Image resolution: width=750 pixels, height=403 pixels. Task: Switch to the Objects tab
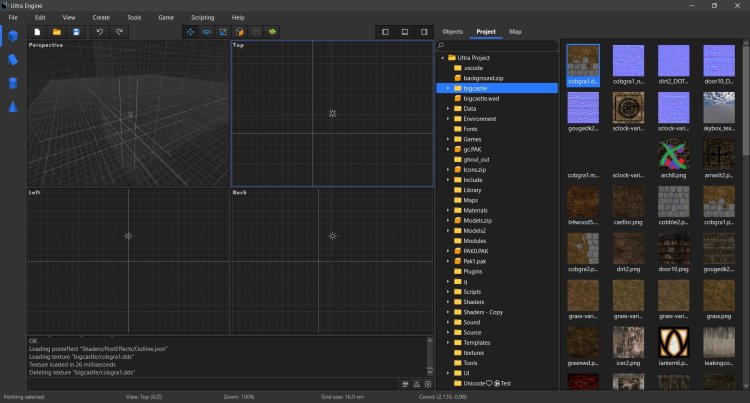452,32
